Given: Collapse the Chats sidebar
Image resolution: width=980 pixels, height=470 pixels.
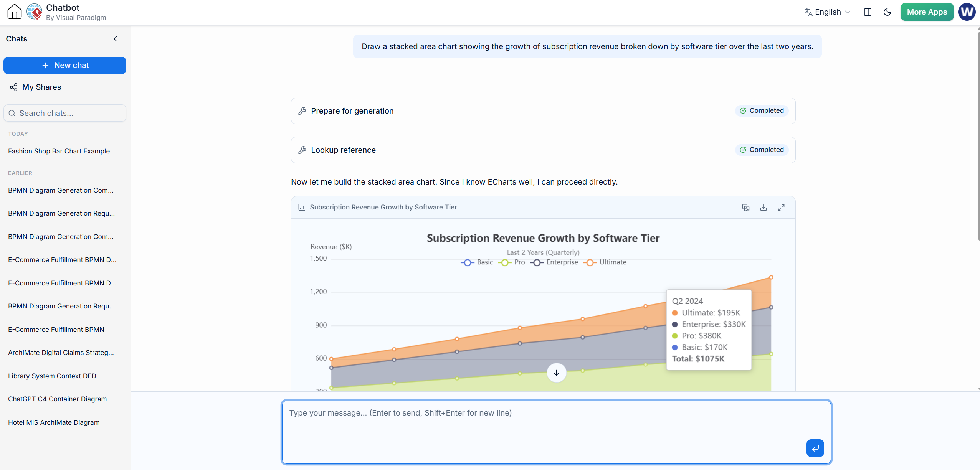Looking at the screenshot, I should 115,39.
